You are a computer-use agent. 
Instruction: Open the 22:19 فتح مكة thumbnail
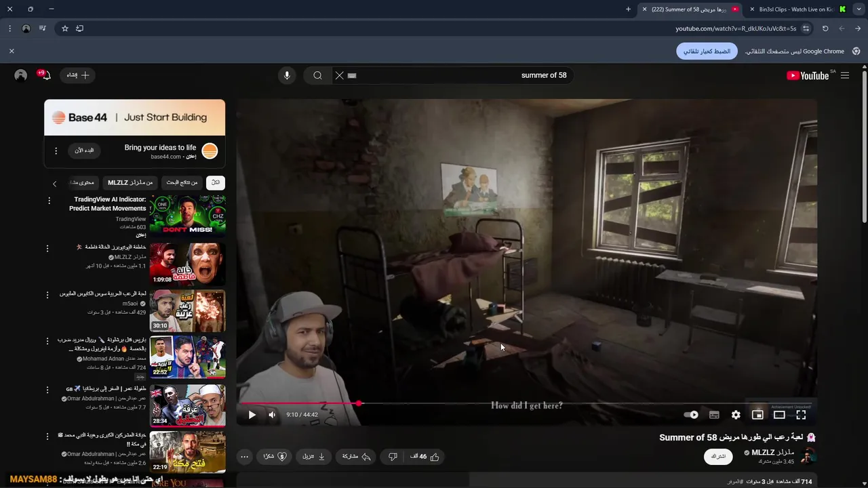tap(188, 452)
